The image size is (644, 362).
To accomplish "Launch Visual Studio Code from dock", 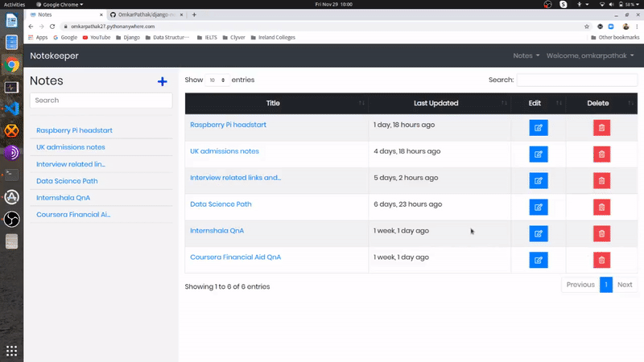I will click(x=11, y=109).
